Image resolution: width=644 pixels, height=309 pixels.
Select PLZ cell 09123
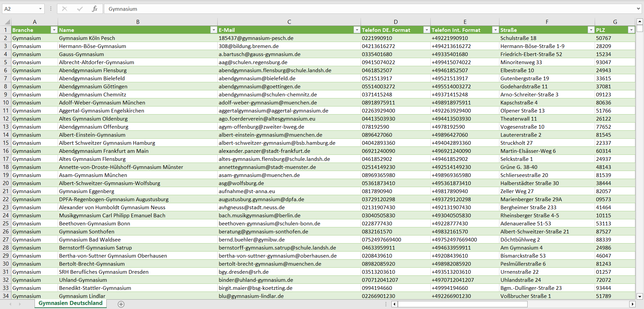coord(615,94)
